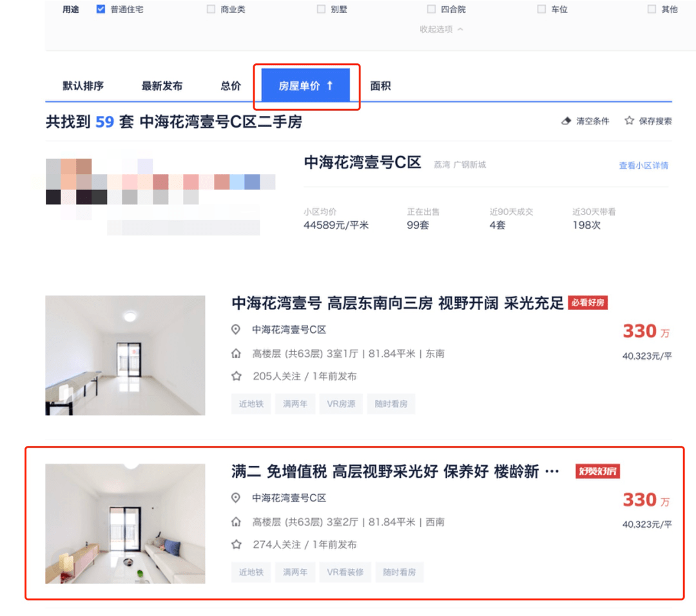The image size is (696, 616).
Task: Click 广钢新城 area link
Action: click(470, 165)
